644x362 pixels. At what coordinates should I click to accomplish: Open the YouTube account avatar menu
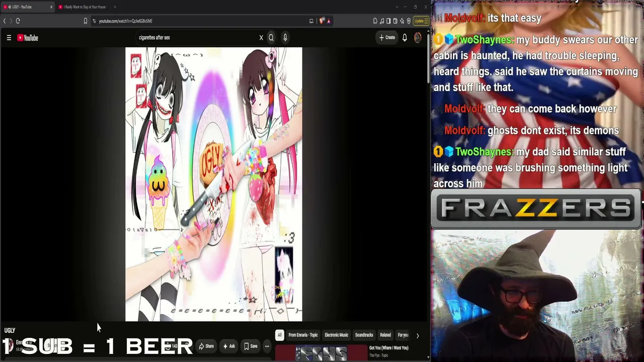coord(418,38)
